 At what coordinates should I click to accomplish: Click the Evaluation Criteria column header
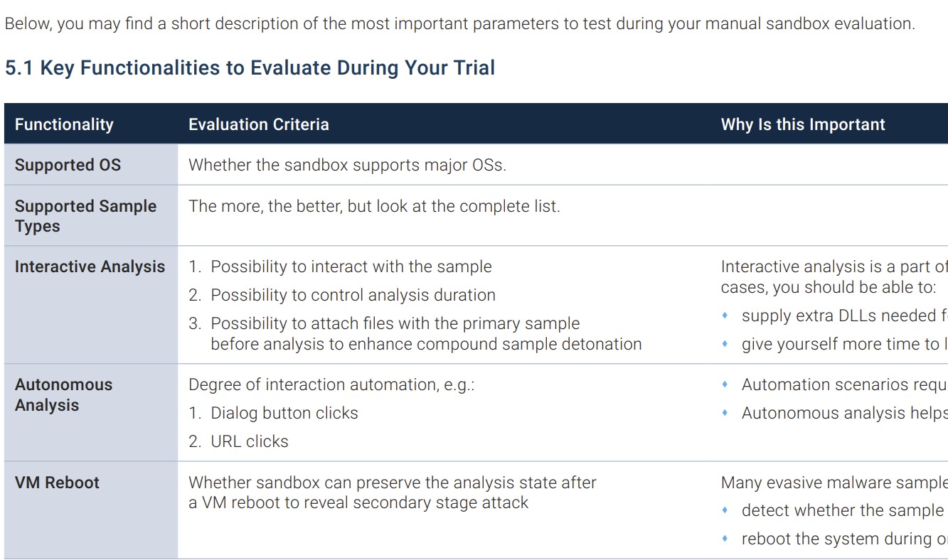point(259,124)
